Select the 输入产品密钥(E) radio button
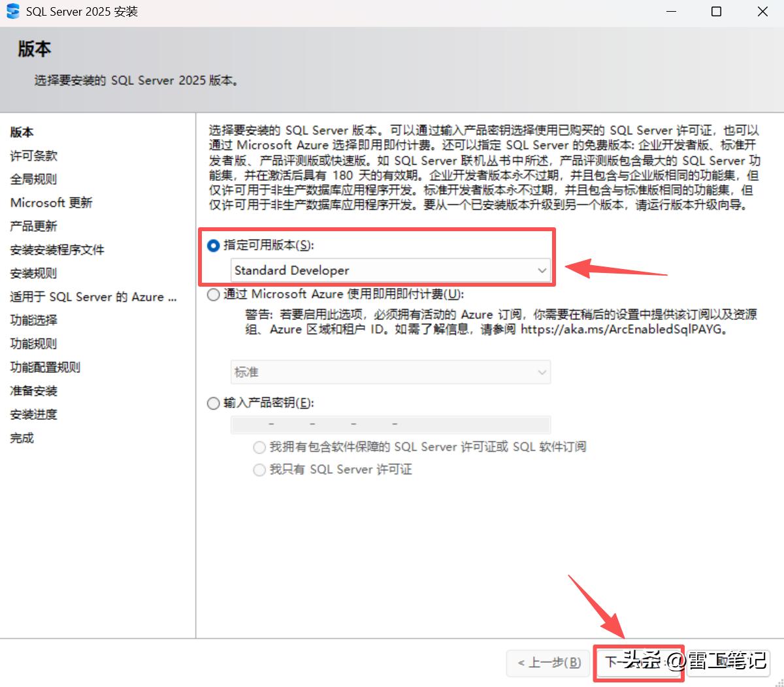Screen dimensions: 784x687 213,403
